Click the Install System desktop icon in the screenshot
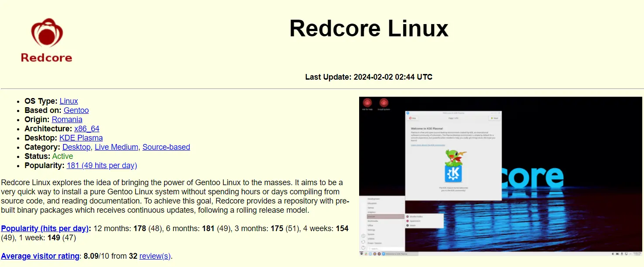This screenshot has width=644, height=267. pos(384,104)
